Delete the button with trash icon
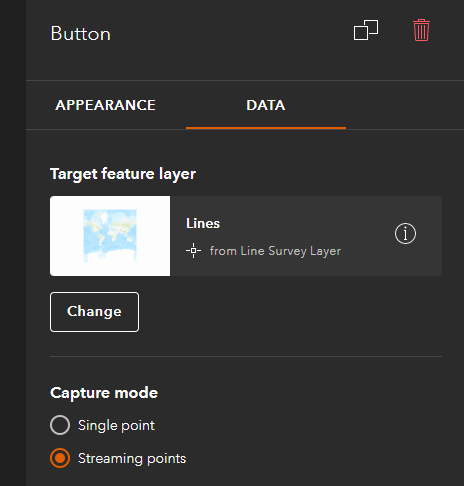This screenshot has width=464, height=486. click(x=421, y=30)
